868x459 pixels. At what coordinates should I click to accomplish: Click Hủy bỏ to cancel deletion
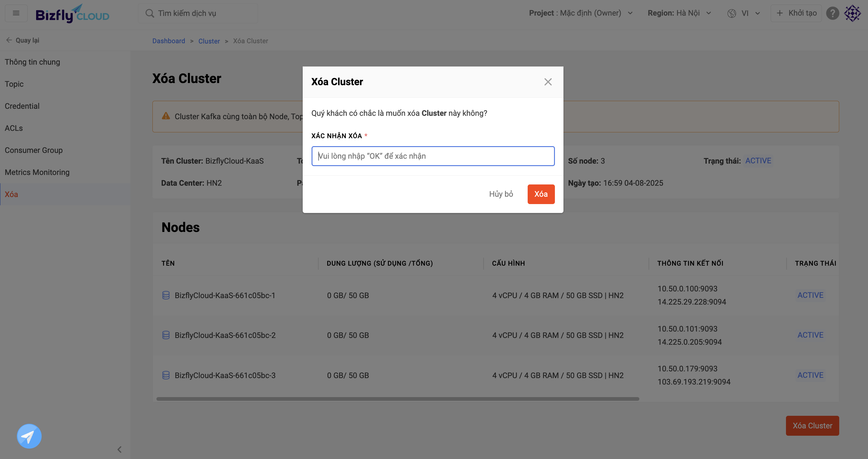(501, 194)
